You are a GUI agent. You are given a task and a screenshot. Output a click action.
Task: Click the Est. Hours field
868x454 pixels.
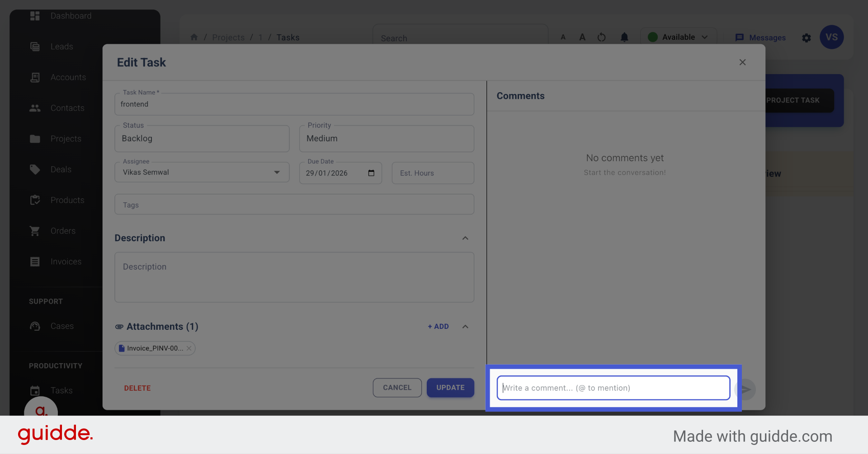(x=433, y=173)
